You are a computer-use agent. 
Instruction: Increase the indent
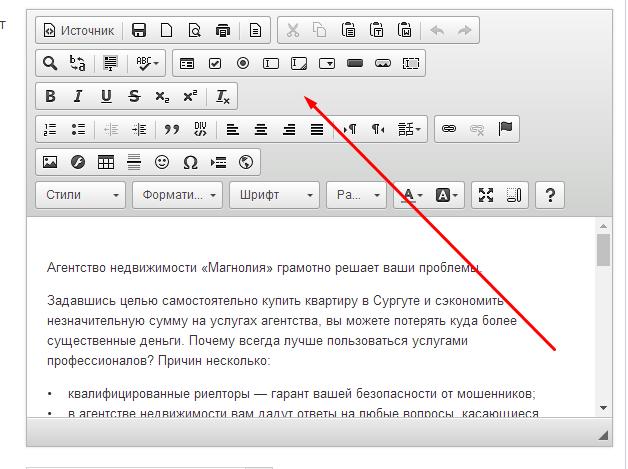tap(139, 129)
